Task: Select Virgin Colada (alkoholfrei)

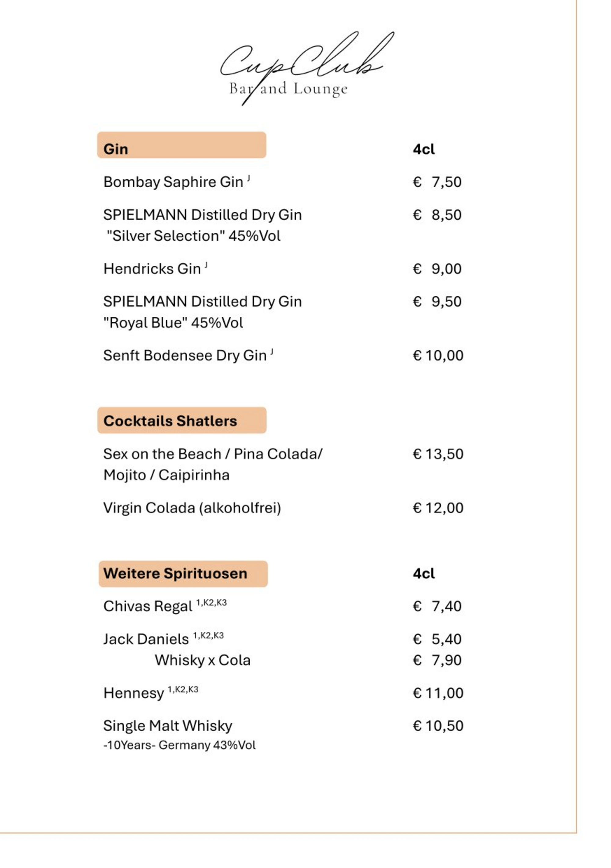Action: click(x=192, y=508)
